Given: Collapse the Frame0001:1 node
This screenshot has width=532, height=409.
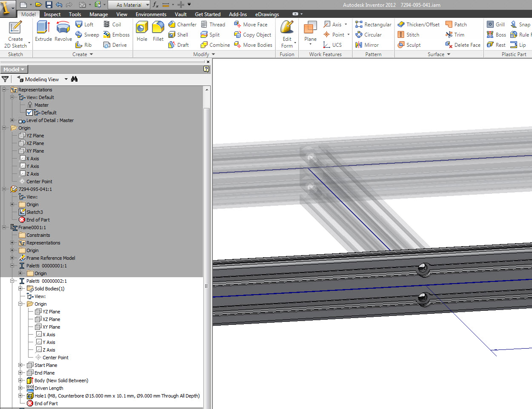Looking at the screenshot, I should tap(4, 227).
